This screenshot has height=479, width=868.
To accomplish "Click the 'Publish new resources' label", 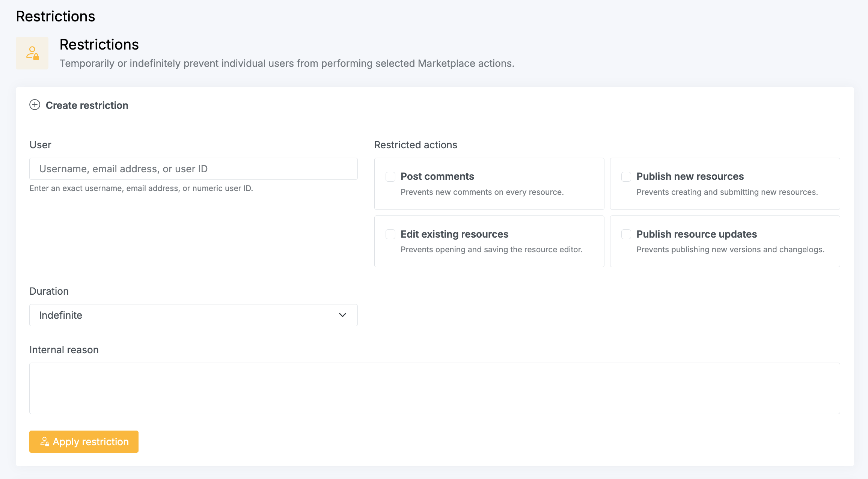I will (x=690, y=176).
